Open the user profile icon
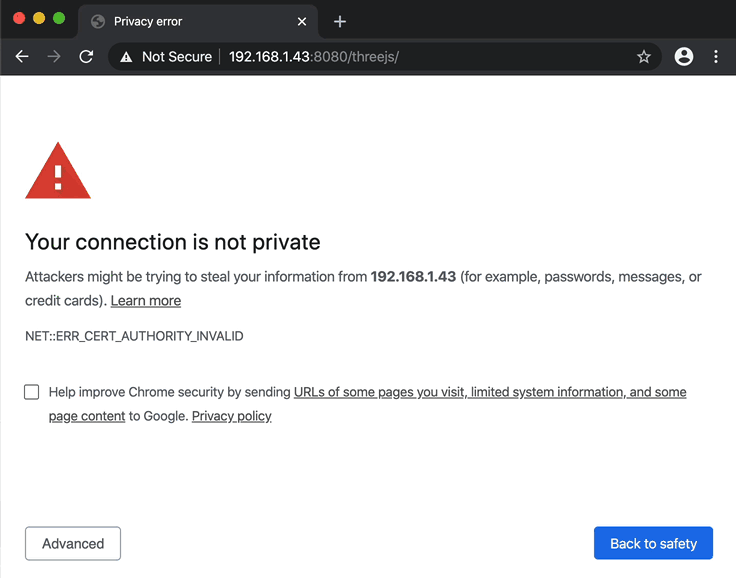This screenshot has width=736, height=578. [x=684, y=57]
